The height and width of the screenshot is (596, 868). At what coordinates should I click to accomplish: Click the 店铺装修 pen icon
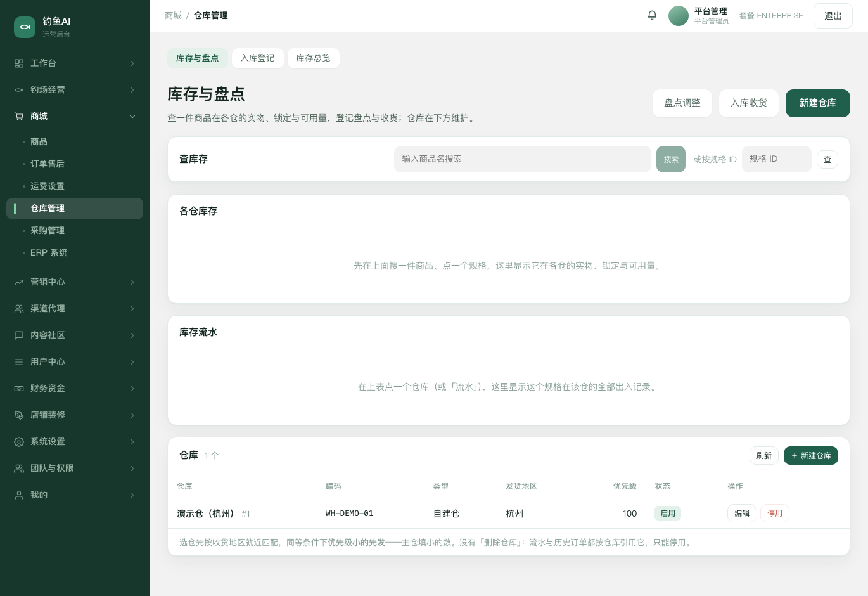[19, 415]
